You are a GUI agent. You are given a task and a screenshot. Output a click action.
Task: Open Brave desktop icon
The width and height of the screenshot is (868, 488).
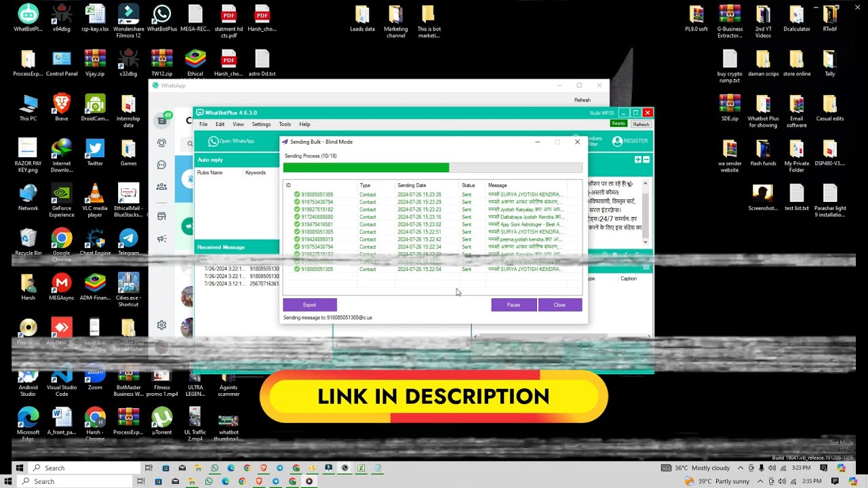(x=62, y=108)
